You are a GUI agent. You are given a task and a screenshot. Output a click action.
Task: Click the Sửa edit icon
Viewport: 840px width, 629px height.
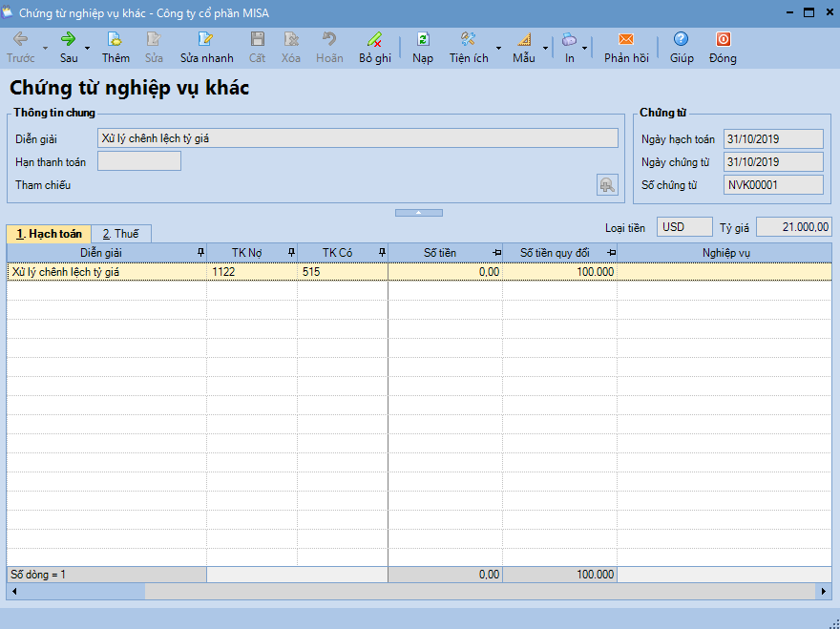(x=154, y=48)
